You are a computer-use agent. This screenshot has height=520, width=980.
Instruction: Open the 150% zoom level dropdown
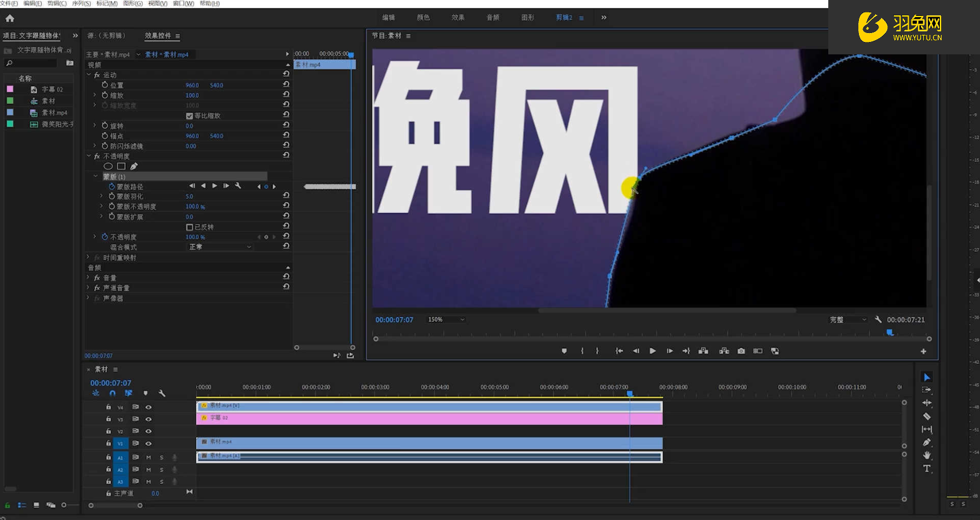pos(446,320)
